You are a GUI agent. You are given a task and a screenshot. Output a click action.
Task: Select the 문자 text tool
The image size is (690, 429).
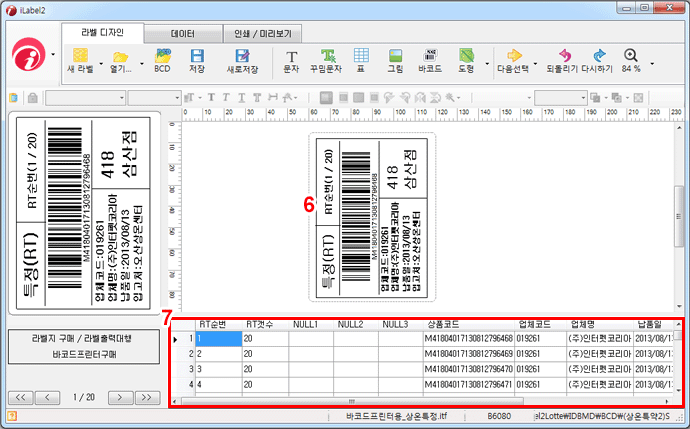[291, 60]
